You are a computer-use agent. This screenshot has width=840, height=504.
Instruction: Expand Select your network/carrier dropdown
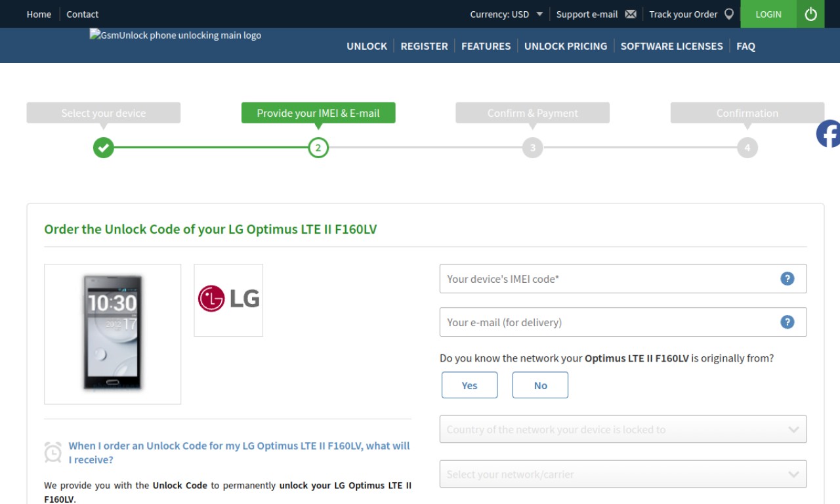[x=623, y=474]
